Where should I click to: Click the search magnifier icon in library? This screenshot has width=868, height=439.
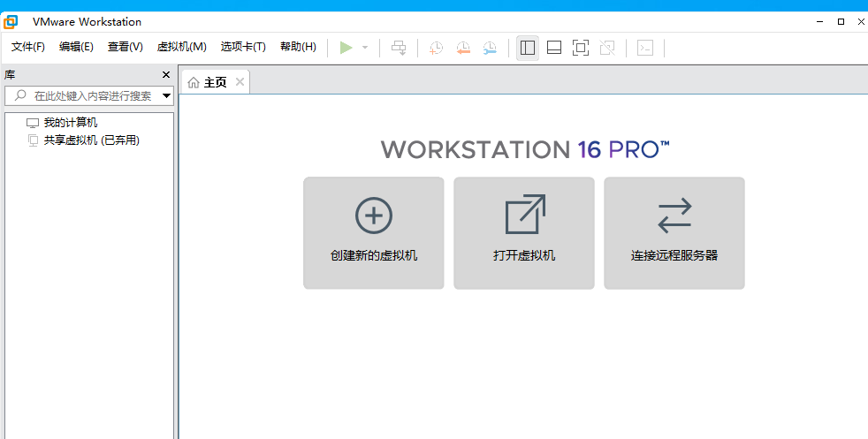(x=20, y=95)
